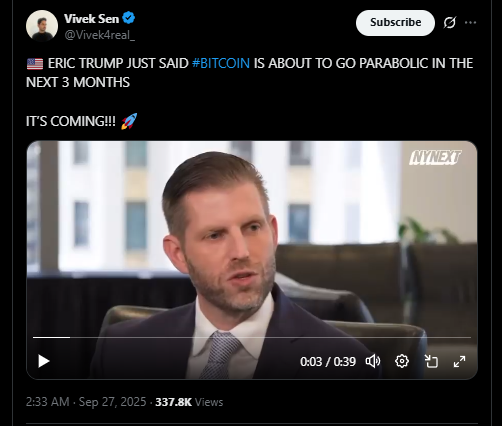This screenshot has height=426, width=502.
Task: Open Vivek Sen's profile avatar
Action: (x=42, y=26)
